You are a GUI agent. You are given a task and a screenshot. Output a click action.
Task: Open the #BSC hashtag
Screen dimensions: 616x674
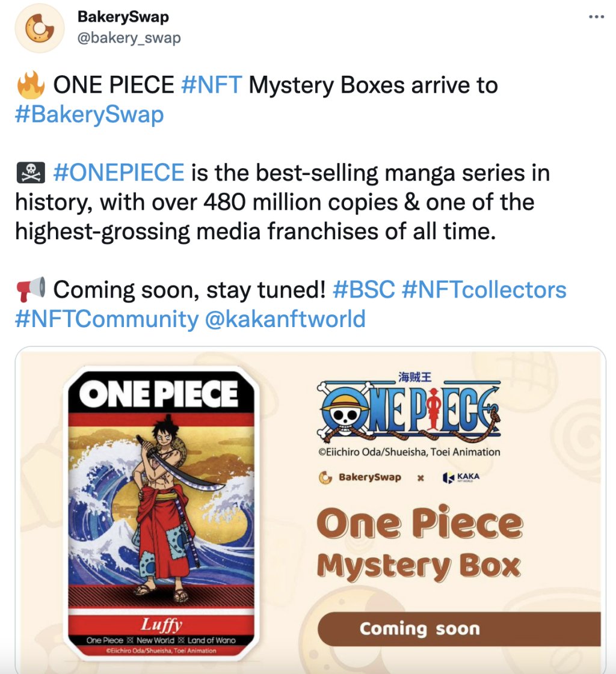pos(363,290)
